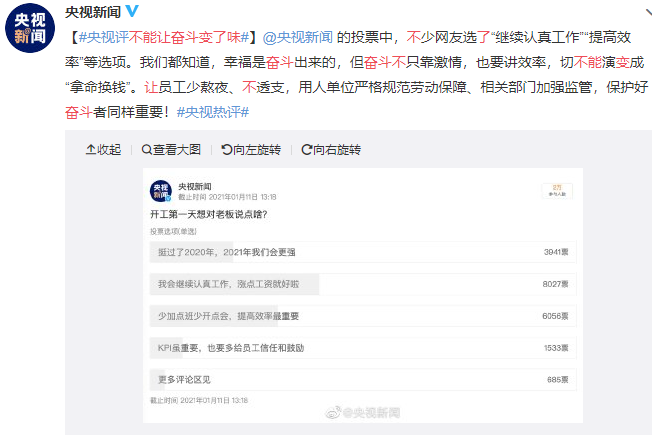Click the 1533票 vote count
The image size is (652, 435).
click(556, 348)
